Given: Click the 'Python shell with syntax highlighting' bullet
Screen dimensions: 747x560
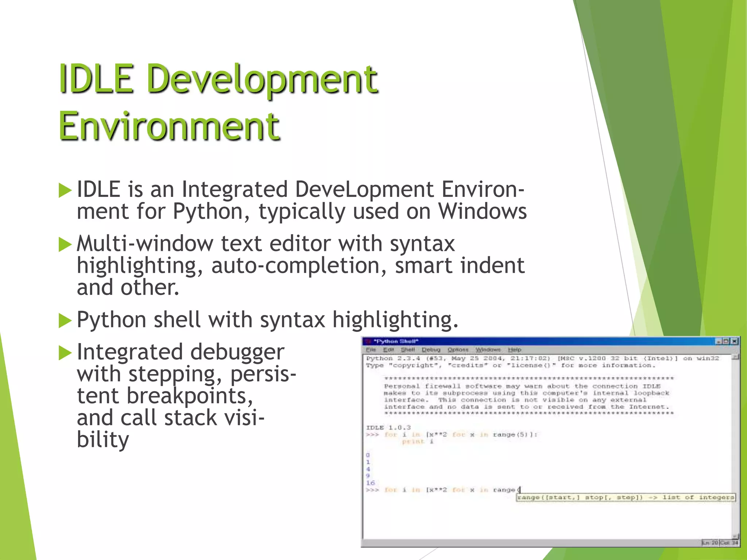Looking at the screenshot, I should coord(267,320).
